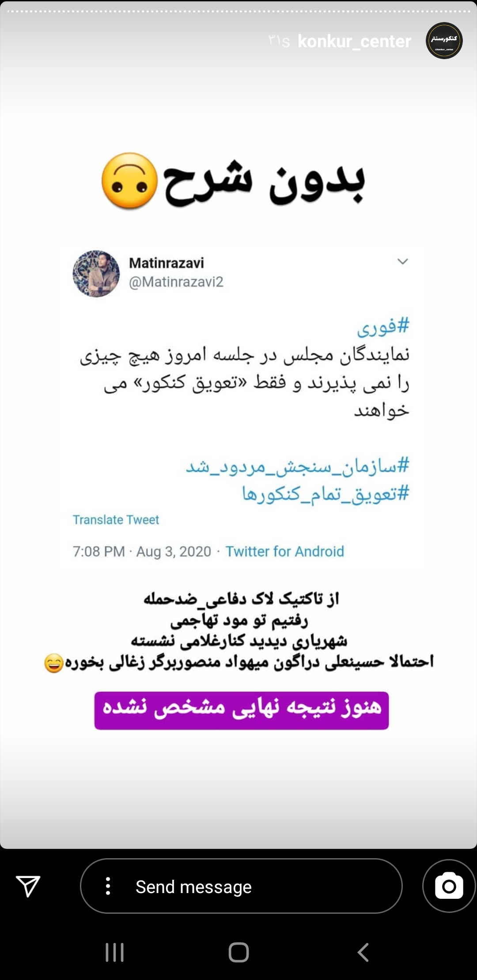477x980 pixels.
Task: Tap the upside-down smiley emoji sticker
Action: pyautogui.click(x=129, y=181)
